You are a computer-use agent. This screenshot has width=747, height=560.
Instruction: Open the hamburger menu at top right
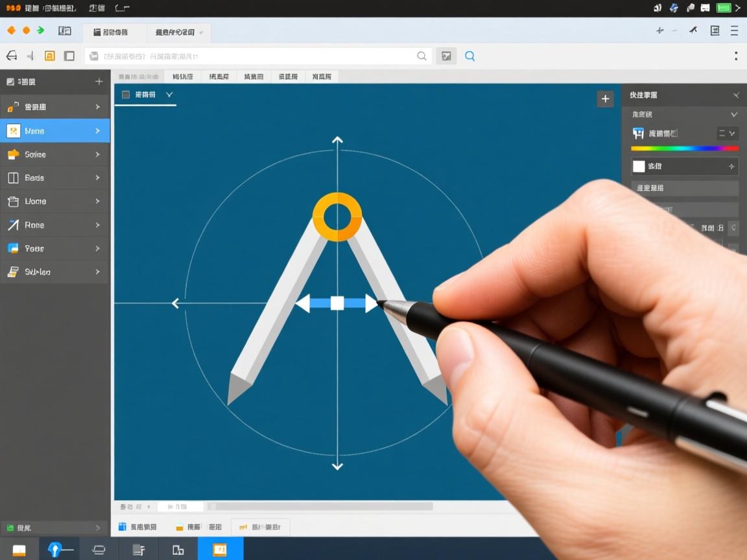(734, 30)
